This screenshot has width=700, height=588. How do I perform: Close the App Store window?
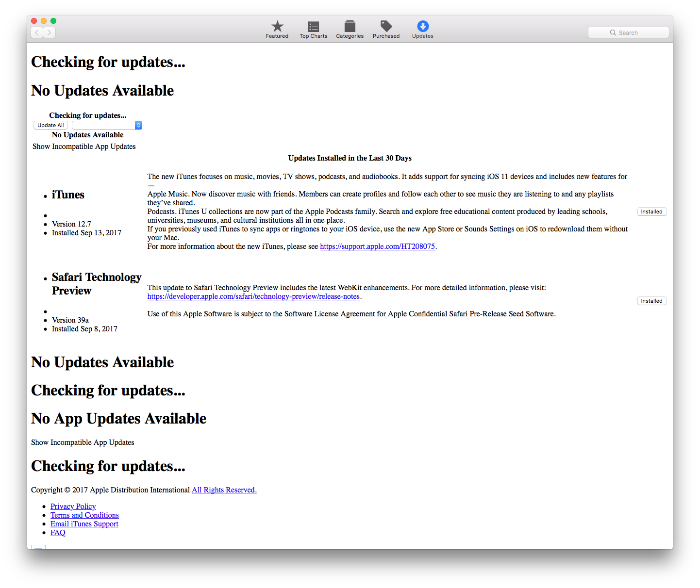pos(34,21)
